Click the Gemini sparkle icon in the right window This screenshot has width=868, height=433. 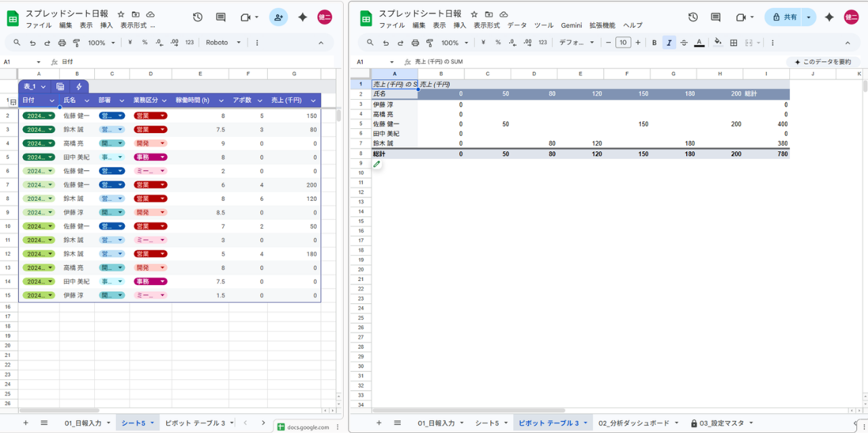coord(828,17)
